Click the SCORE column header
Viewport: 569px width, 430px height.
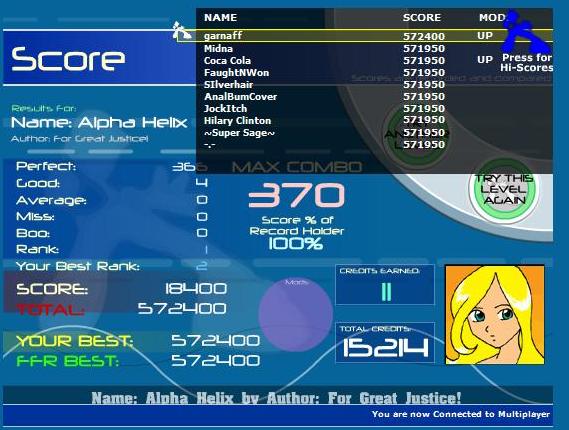(422, 17)
